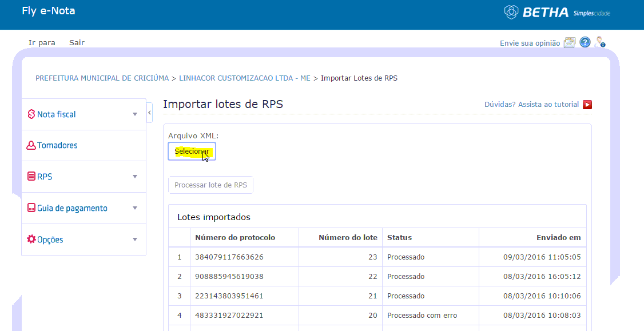Click the RPS document icon
The height and width of the screenshot is (331, 644).
pos(31,177)
